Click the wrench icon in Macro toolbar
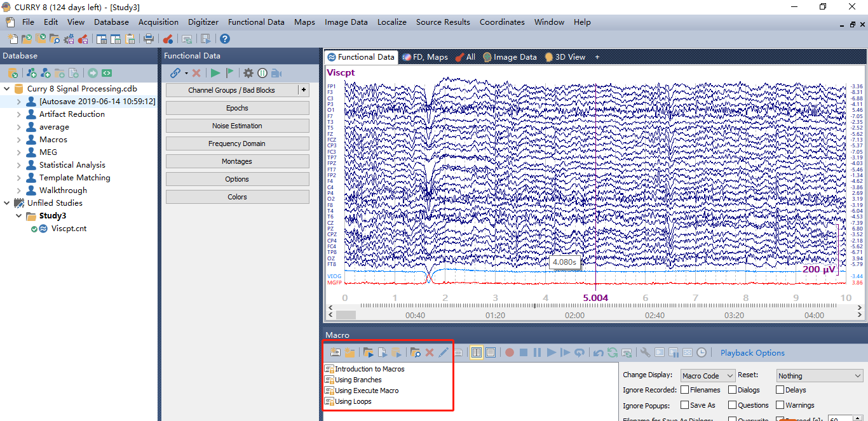 [645, 352]
